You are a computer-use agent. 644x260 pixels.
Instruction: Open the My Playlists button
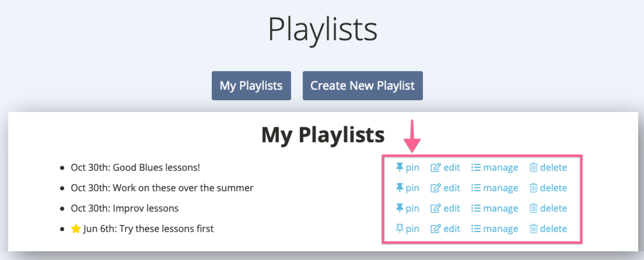tap(251, 86)
